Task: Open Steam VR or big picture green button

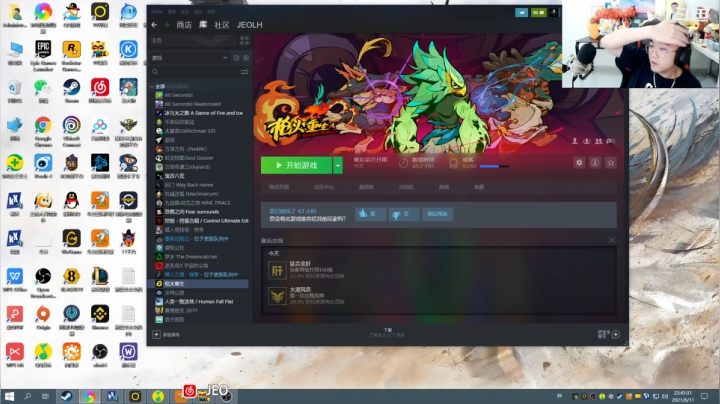Action: click(539, 12)
